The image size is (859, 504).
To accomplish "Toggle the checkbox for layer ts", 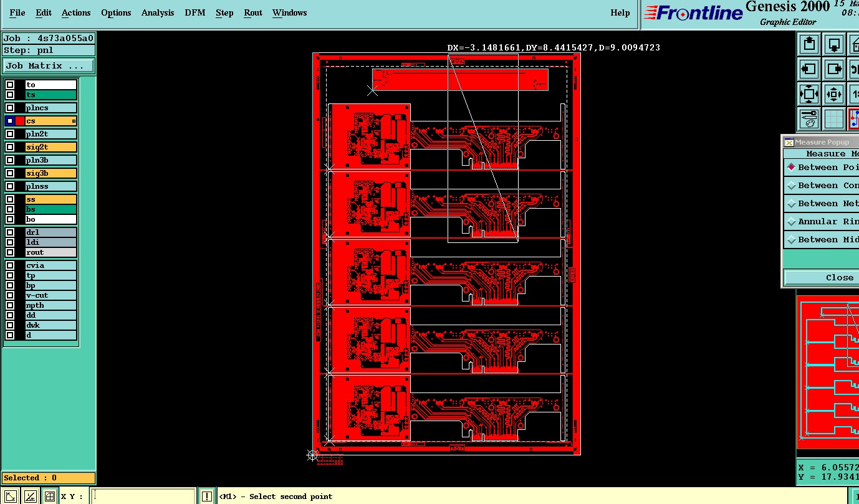I will pyautogui.click(x=10, y=95).
